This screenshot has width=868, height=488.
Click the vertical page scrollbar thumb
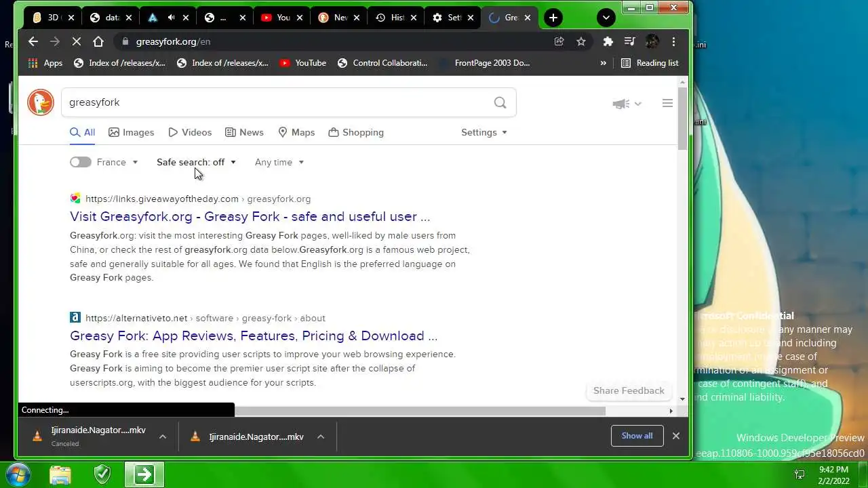(x=682, y=119)
